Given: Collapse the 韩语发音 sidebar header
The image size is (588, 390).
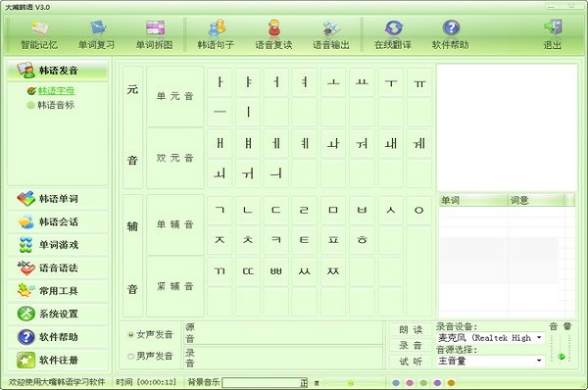Looking at the screenshot, I should [58, 71].
